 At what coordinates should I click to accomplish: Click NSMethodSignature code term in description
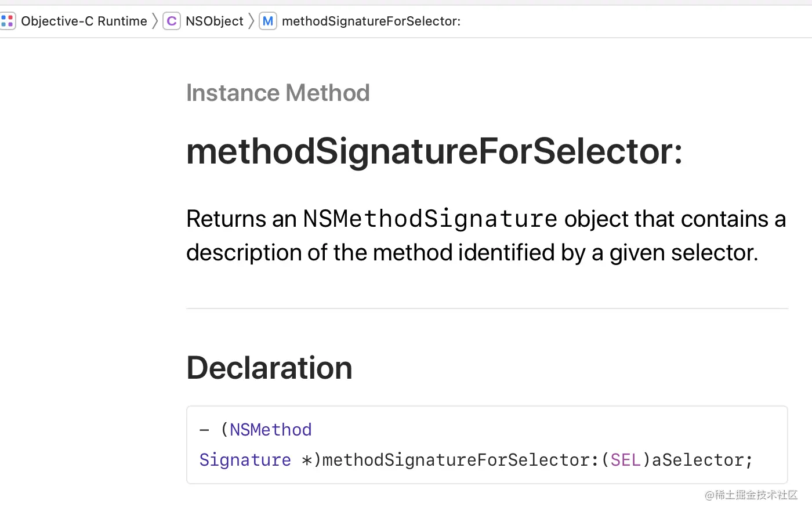tap(430, 219)
